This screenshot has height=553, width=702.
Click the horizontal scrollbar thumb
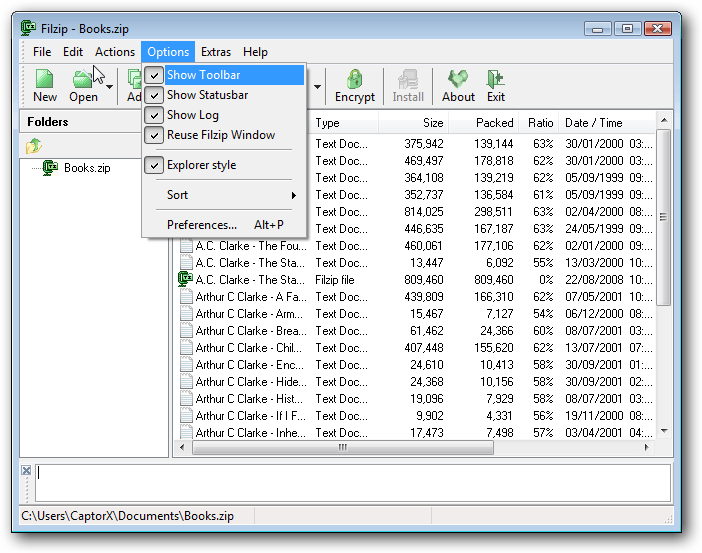343,447
